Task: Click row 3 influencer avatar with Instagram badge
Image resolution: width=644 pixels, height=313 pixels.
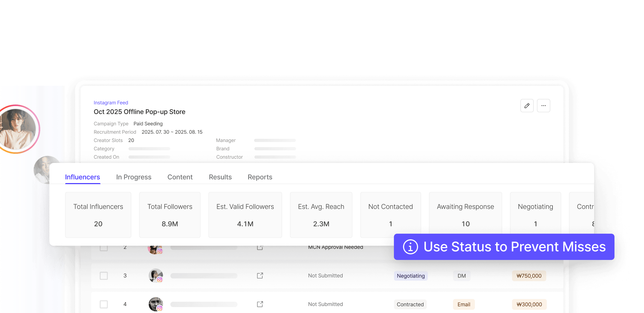Action: click(156, 275)
